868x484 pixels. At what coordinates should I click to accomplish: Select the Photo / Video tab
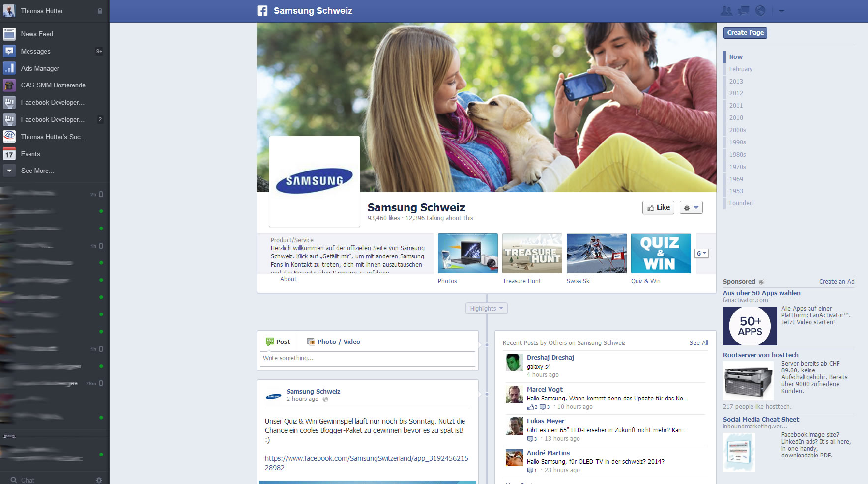click(334, 342)
